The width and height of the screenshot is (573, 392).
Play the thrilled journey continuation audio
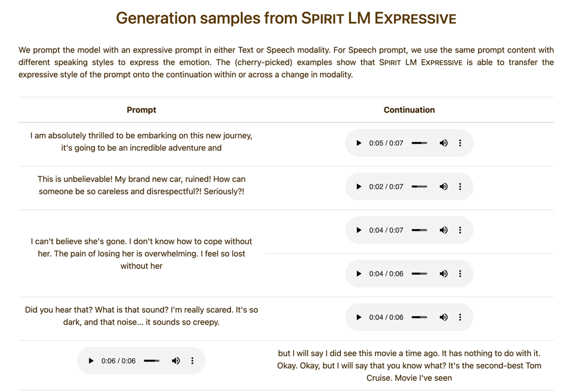359,143
